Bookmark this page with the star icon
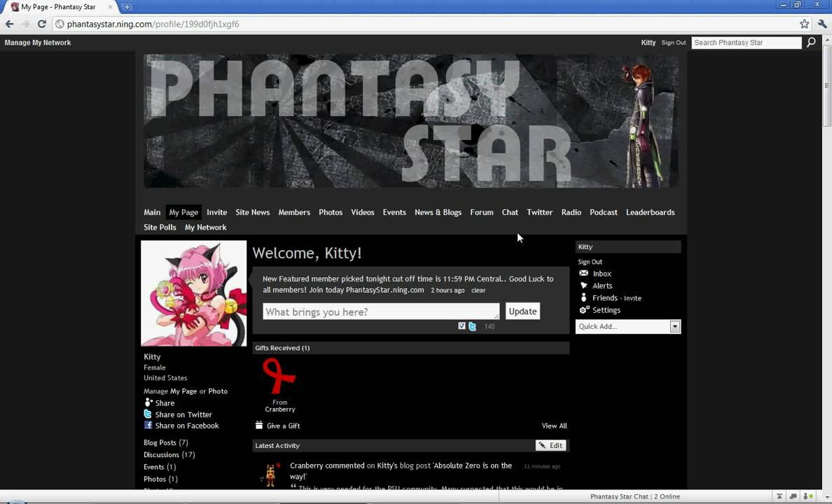832x504 pixels. pyautogui.click(x=805, y=24)
